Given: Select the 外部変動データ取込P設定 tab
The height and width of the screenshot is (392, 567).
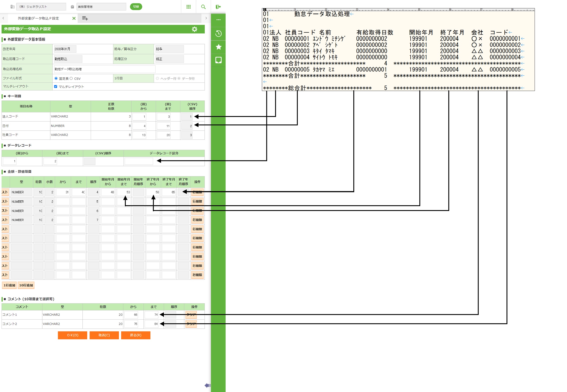Looking at the screenshot, I should click(x=38, y=18).
